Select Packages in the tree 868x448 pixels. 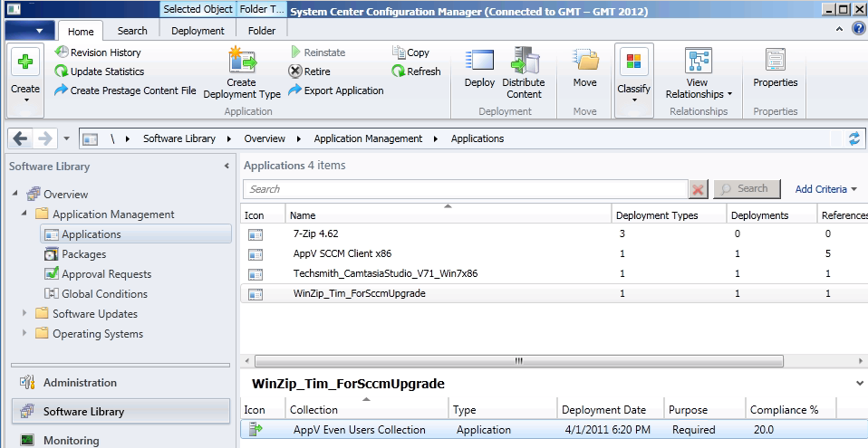[x=75, y=253]
